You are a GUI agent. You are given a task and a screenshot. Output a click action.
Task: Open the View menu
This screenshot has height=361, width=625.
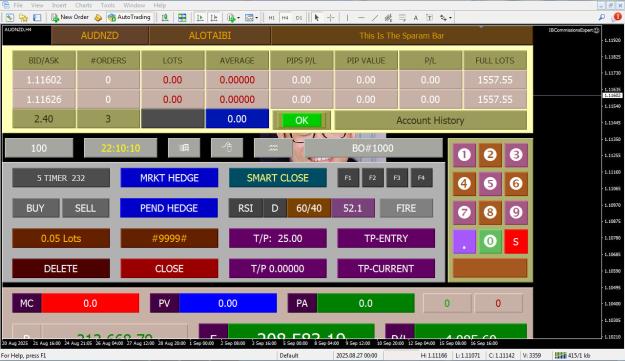tap(37, 5)
